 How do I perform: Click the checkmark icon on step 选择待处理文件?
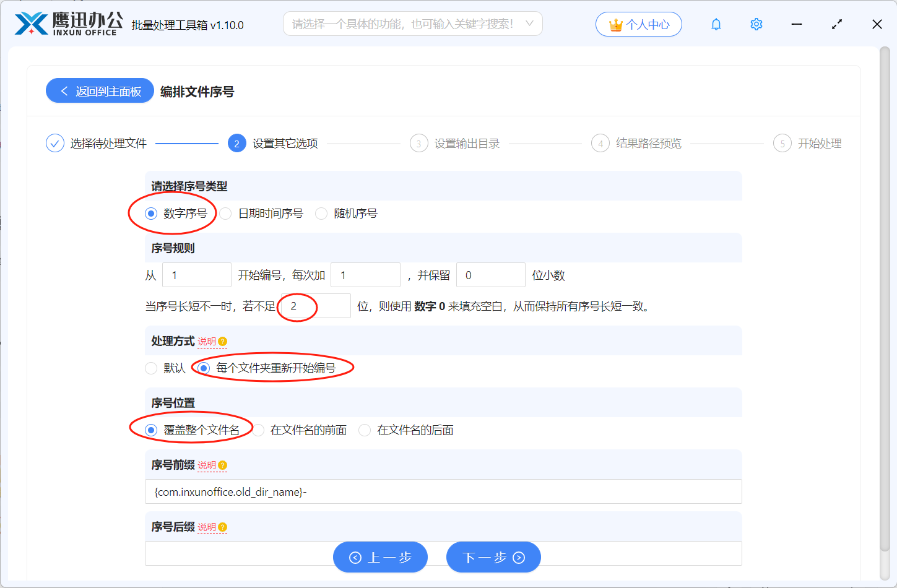54,142
